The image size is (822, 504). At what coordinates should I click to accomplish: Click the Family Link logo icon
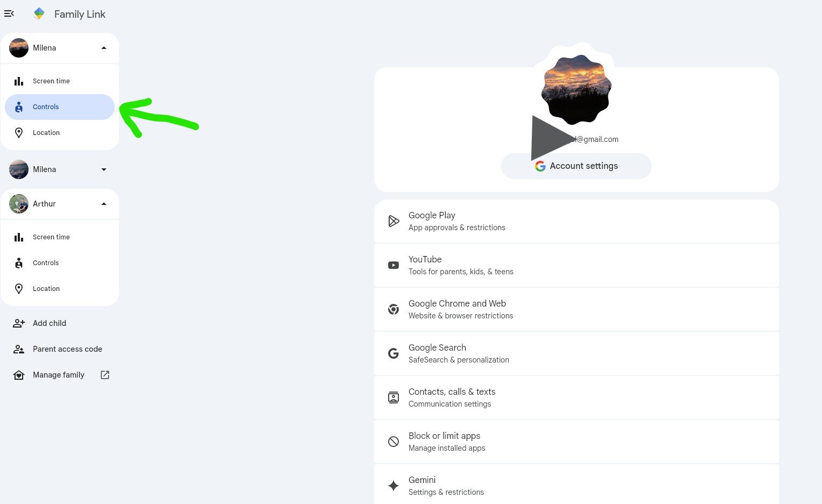pos(39,13)
